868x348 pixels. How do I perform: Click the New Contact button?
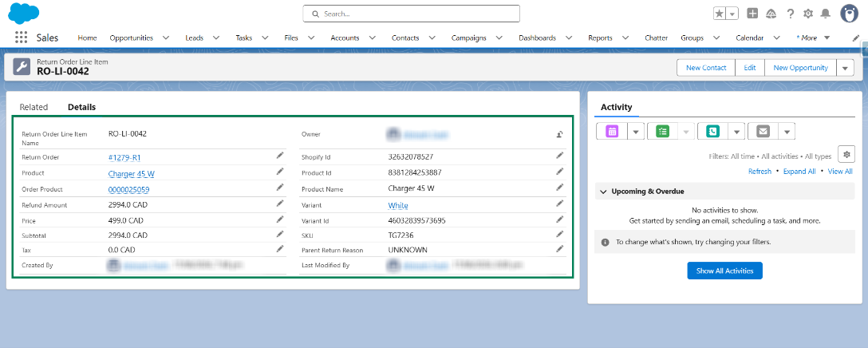(x=706, y=68)
